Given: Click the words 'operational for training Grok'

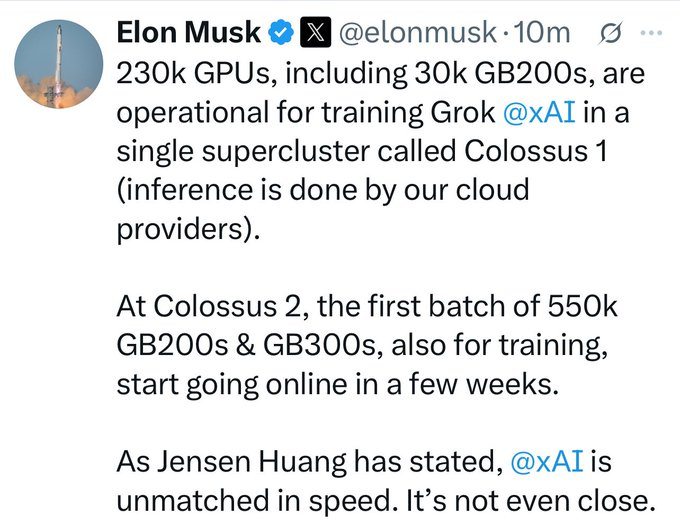Looking at the screenshot, I should 306,112.
